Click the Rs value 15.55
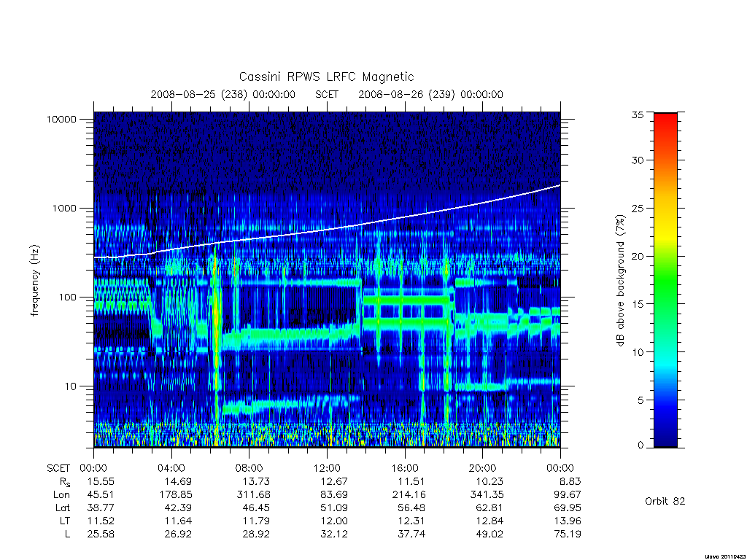This screenshot has height=560, width=747. (101, 481)
